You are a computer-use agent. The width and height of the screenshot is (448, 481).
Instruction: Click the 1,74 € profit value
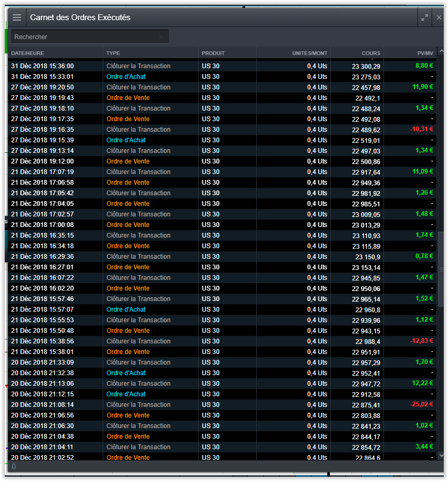click(424, 235)
